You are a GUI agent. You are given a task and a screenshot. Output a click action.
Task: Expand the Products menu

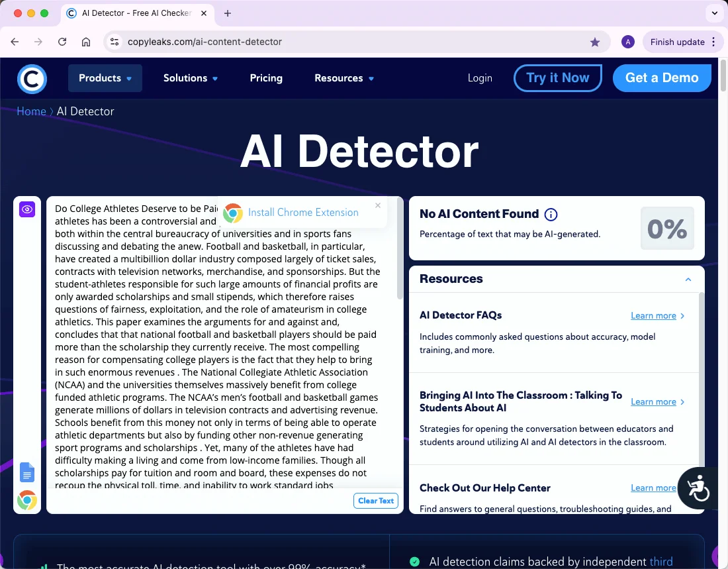click(105, 78)
